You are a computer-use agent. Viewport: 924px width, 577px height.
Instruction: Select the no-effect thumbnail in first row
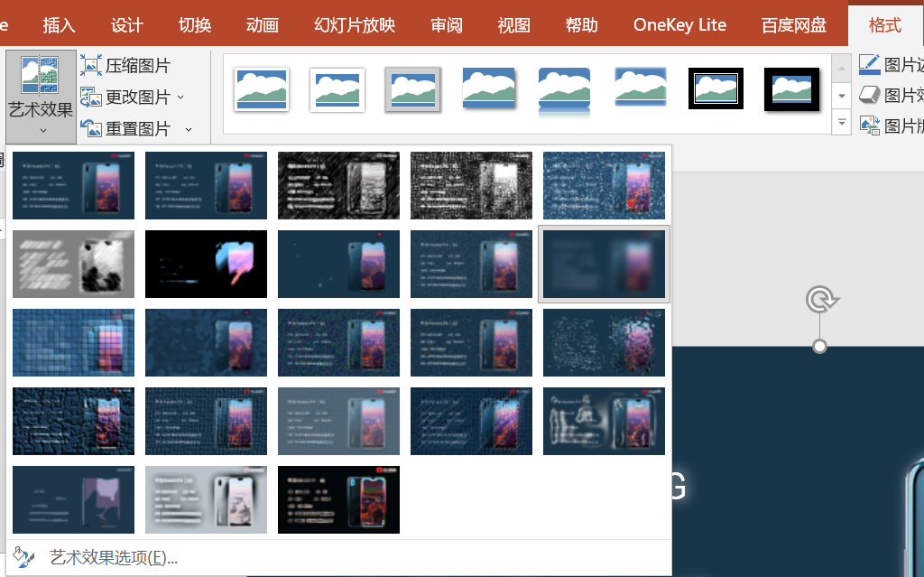tap(74, 185)
